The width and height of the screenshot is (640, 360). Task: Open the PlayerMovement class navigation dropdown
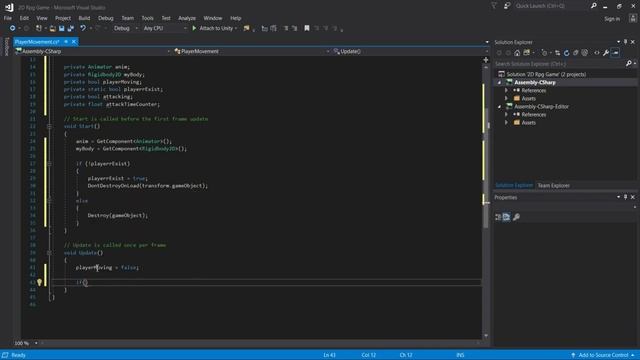click(x=251, y=51)
